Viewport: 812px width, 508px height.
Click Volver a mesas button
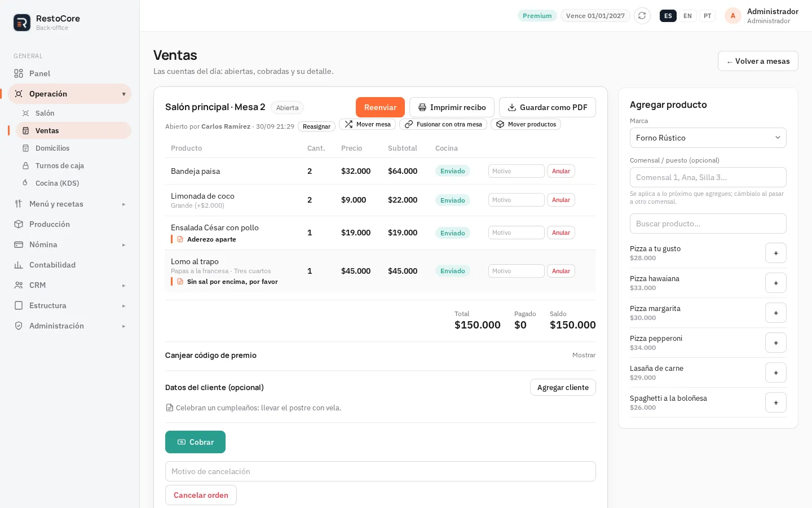(x=758, y=61)
